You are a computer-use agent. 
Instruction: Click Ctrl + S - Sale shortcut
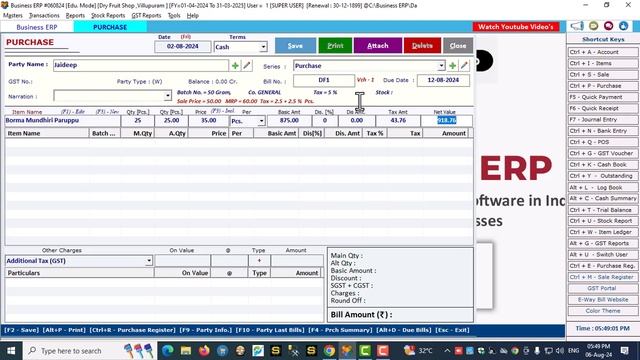tap(603, 75)
